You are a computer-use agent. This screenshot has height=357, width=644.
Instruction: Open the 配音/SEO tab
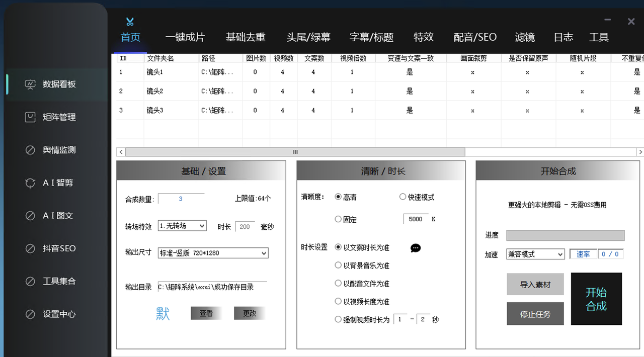pyautogui.click(x=475, y=37)
